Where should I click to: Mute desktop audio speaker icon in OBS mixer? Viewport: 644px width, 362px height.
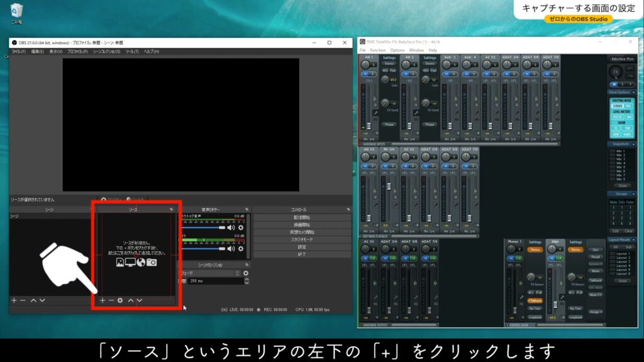(231, 228)
